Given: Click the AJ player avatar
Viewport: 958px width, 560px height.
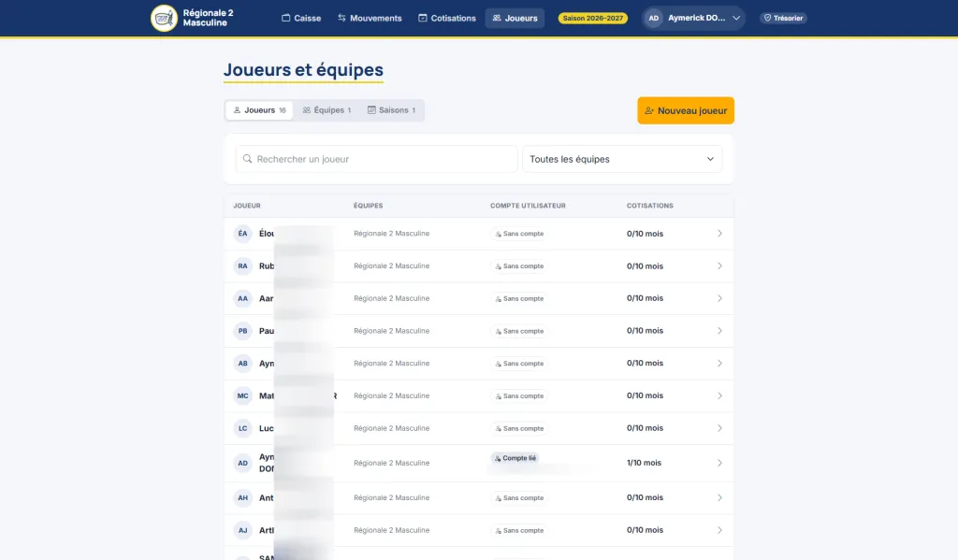Looking at the screenshot, I should pyautogui.click(x=242, y=530).
